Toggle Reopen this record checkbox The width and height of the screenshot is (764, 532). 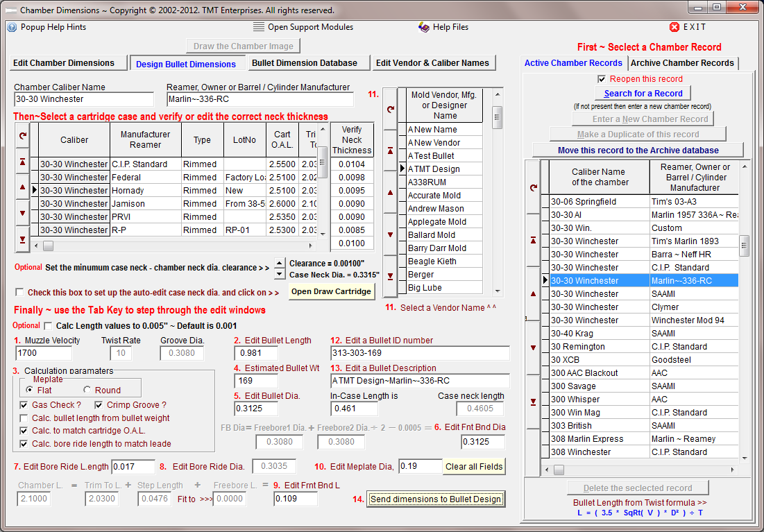coord(602,79)
